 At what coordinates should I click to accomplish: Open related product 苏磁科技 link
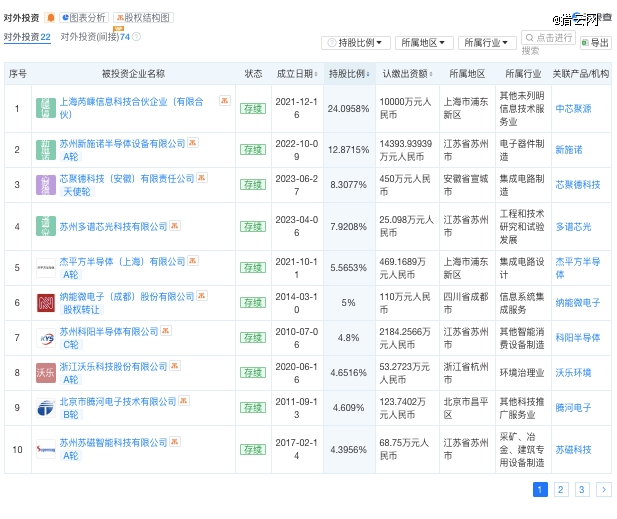coord(573,449)
